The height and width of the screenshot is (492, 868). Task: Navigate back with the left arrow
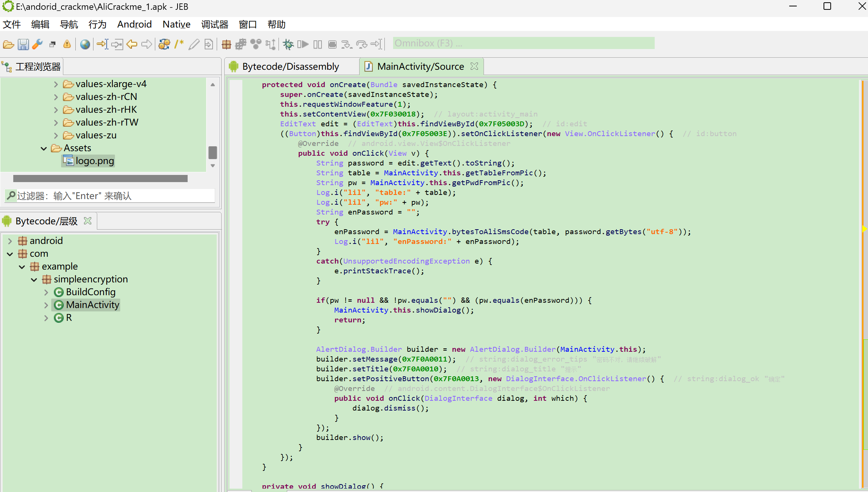[x=132, y=44]
